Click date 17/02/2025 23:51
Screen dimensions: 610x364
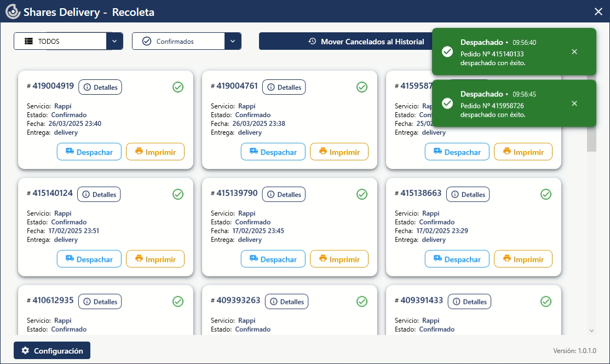[x=74, y=230]
